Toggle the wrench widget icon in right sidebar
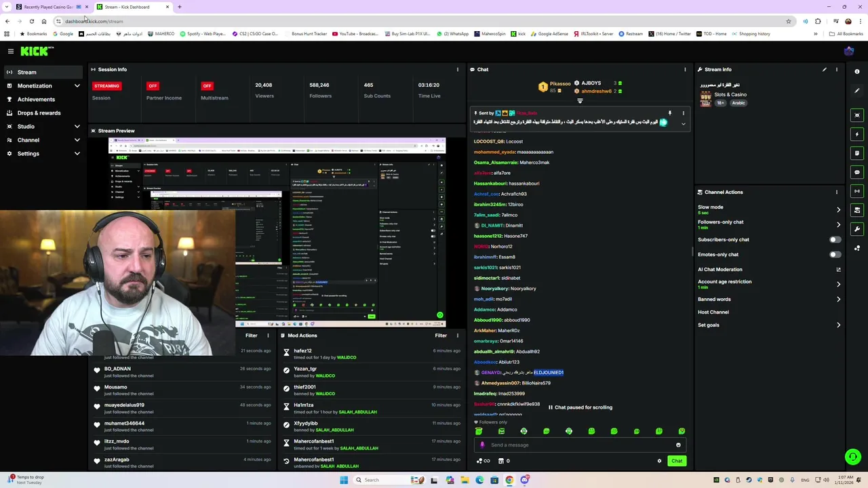868x488 pixels. 857,229
